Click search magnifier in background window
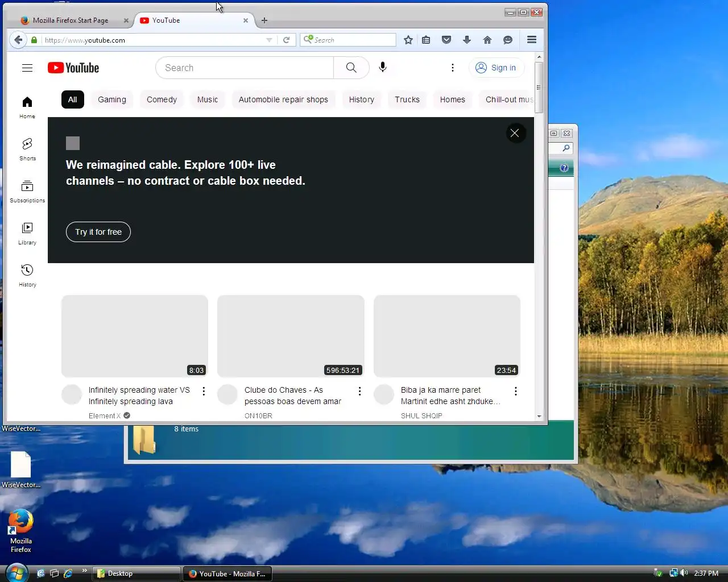The image size is (728, 582). pos(566,148)
